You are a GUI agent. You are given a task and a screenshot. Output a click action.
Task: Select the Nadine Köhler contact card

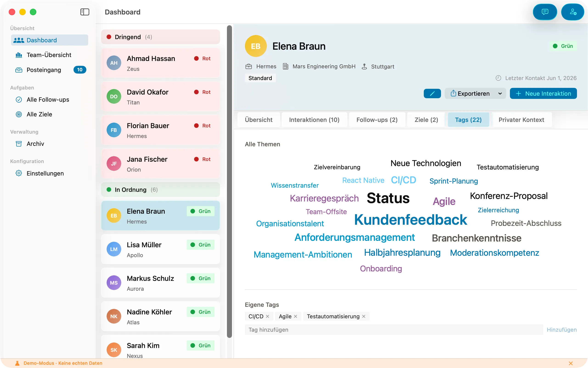point(160,316)
